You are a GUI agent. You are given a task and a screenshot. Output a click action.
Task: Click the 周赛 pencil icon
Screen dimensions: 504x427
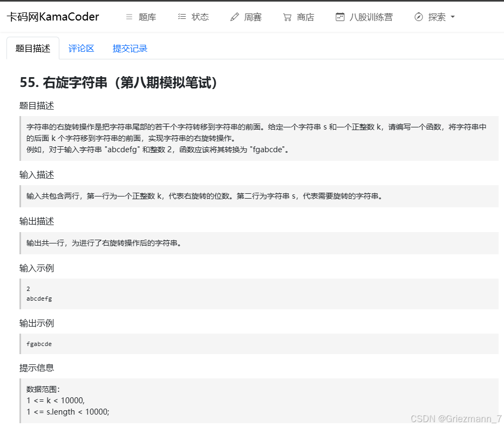pos(235,17)
